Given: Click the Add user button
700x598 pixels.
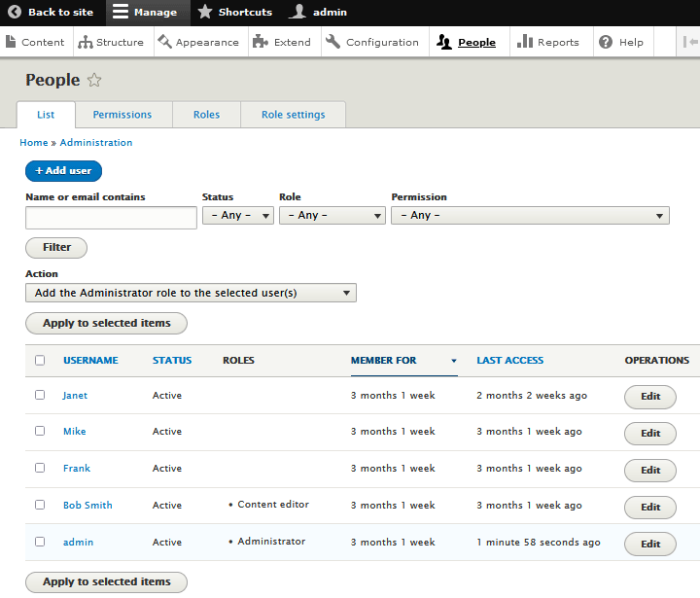Looking at the screenshot, I should [x=63, y=171].
